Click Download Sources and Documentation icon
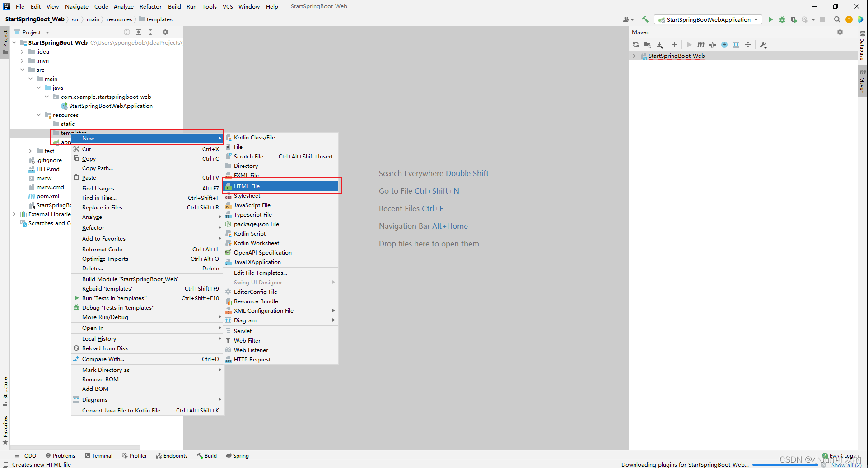Image resolution: width=868 pixels, height=468 pixels. (x=660, y=45)
